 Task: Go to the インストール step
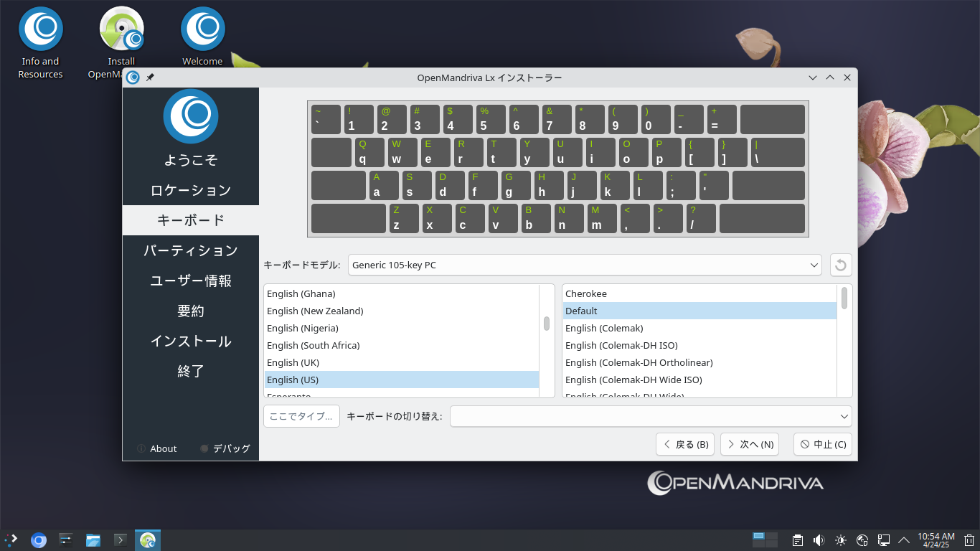(191, 341)
